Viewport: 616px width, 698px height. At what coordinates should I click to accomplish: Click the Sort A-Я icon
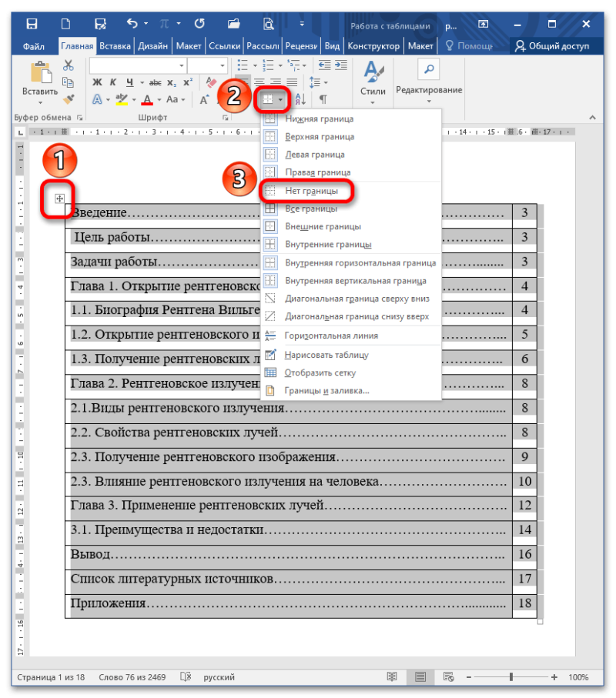pyautogui.click(x=300, y=99)
